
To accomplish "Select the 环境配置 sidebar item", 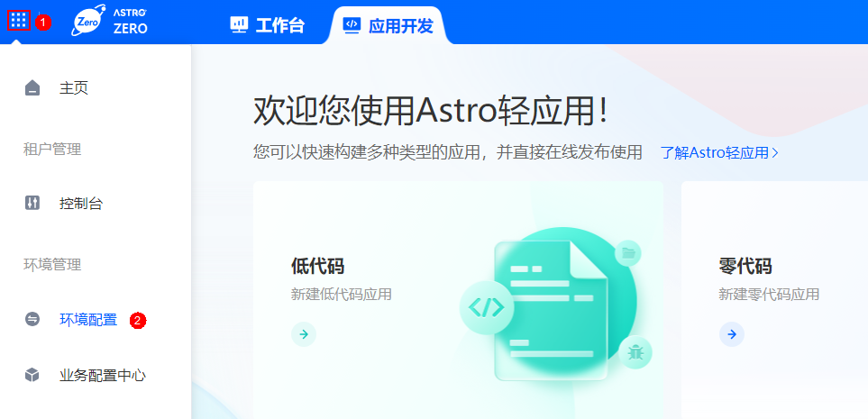I will coord(88,319).
